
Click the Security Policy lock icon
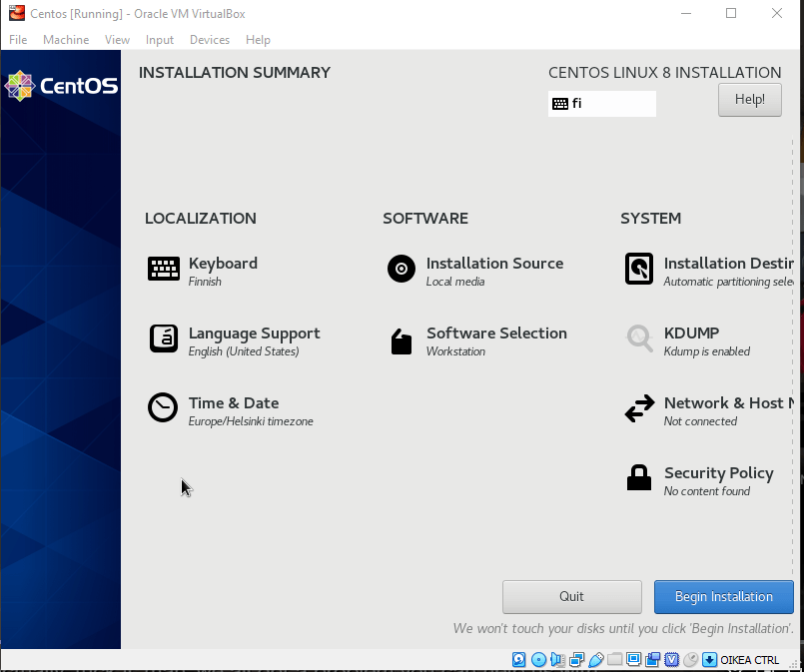[639, 478]
